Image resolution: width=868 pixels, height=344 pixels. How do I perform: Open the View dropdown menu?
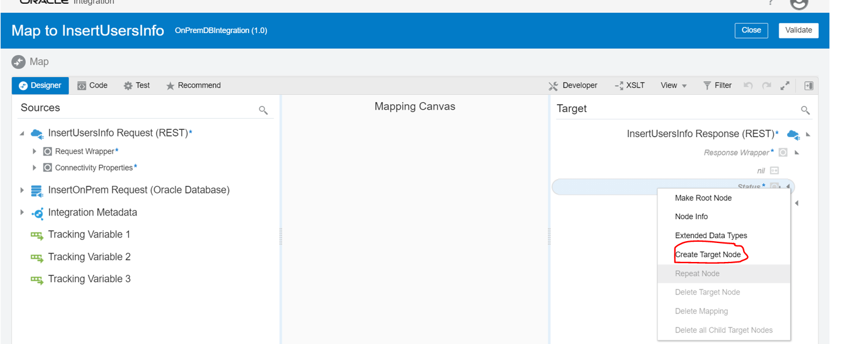click(673, 86)
